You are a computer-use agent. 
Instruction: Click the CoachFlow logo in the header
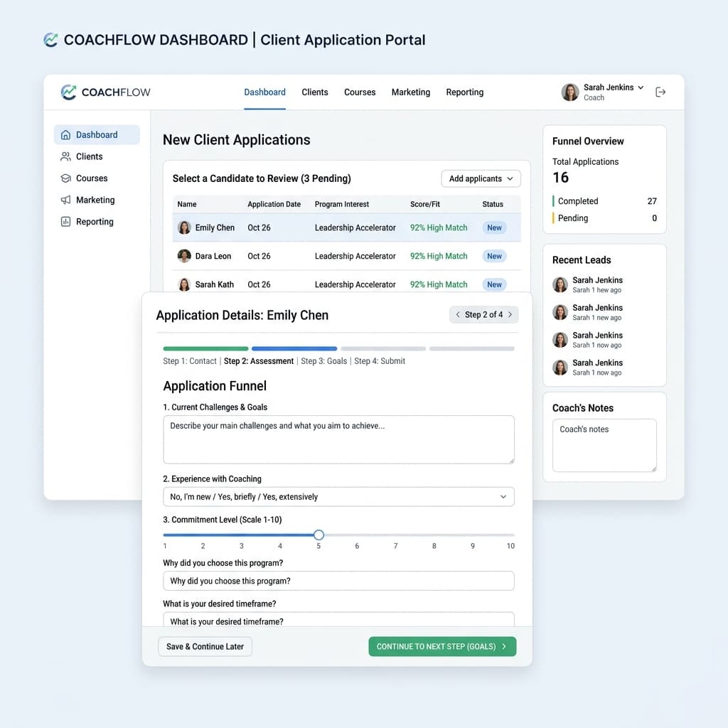tap(105, 92)
